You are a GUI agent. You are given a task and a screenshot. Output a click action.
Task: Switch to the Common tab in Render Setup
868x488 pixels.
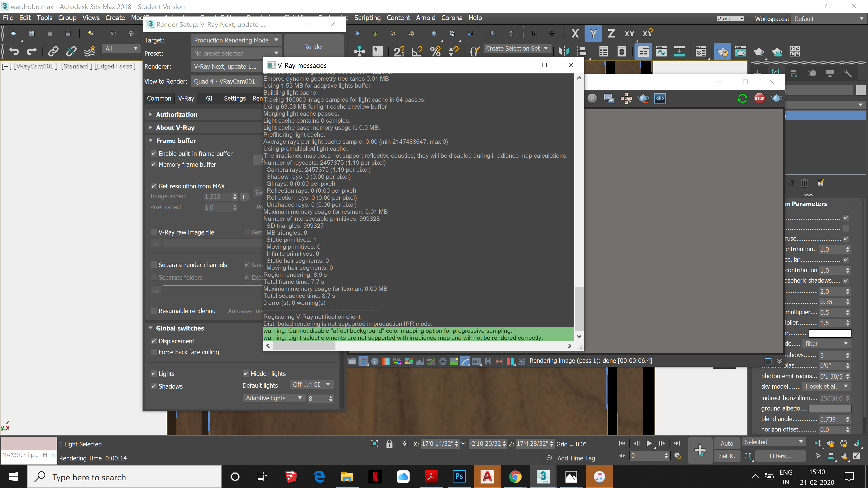(159, 98)
